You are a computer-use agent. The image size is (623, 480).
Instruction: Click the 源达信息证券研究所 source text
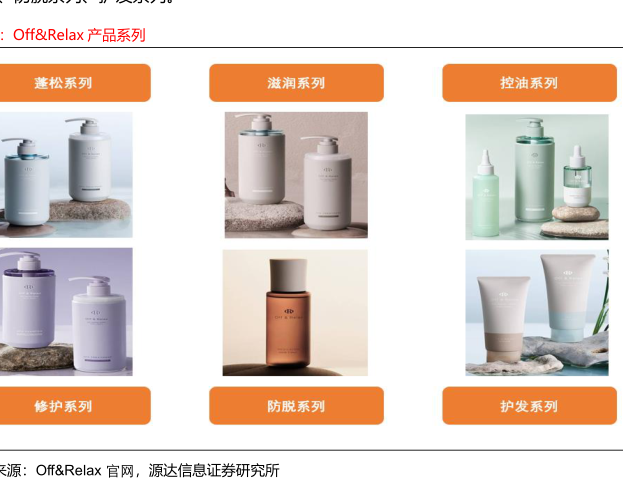coord(214,470)
